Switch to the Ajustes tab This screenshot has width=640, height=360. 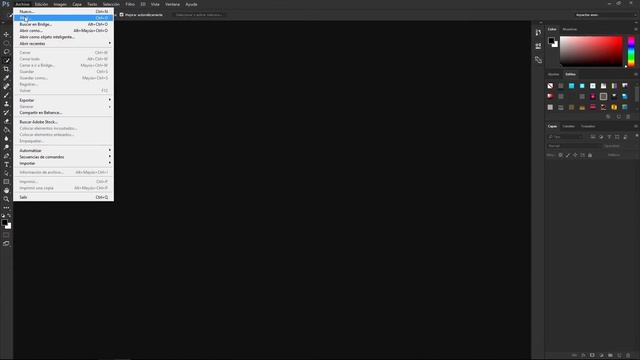point(553,74)
